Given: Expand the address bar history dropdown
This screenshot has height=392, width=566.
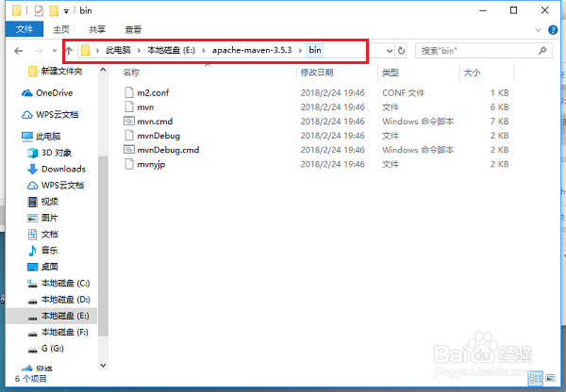Looking at the screenshot, I should (390, 51).
